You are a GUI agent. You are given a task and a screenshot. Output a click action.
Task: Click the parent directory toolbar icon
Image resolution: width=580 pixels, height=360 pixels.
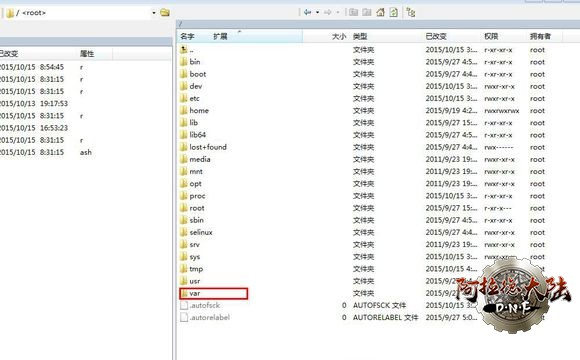(354, 13)
